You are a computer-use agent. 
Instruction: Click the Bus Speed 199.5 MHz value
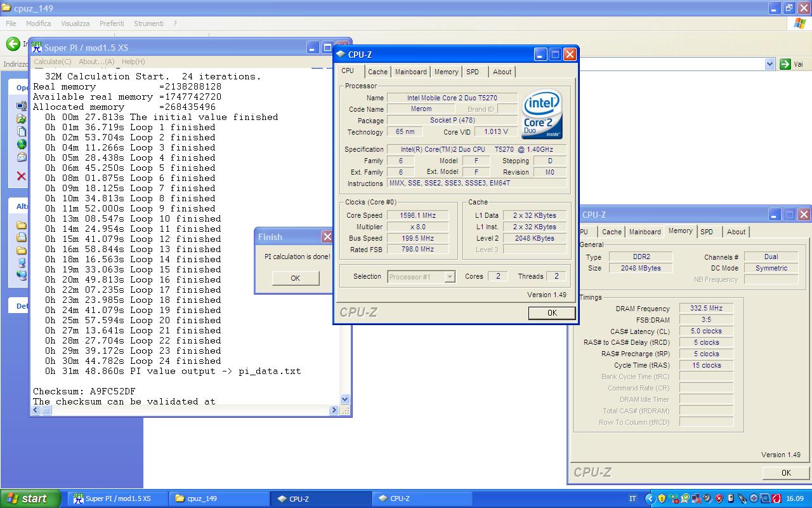417,238
